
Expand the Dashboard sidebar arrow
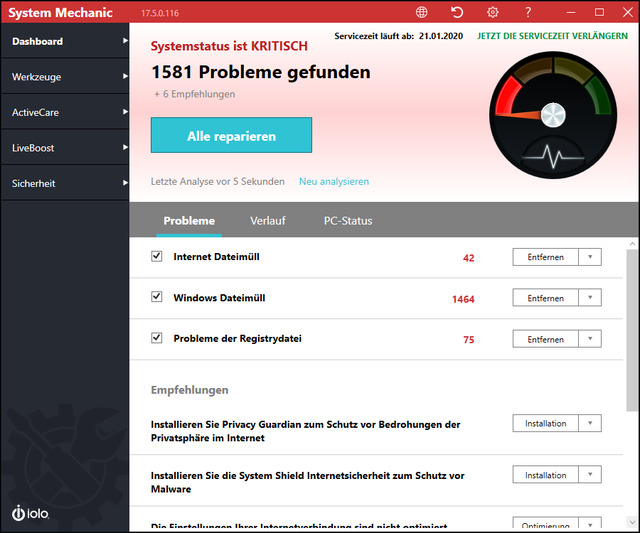point(125,41)
